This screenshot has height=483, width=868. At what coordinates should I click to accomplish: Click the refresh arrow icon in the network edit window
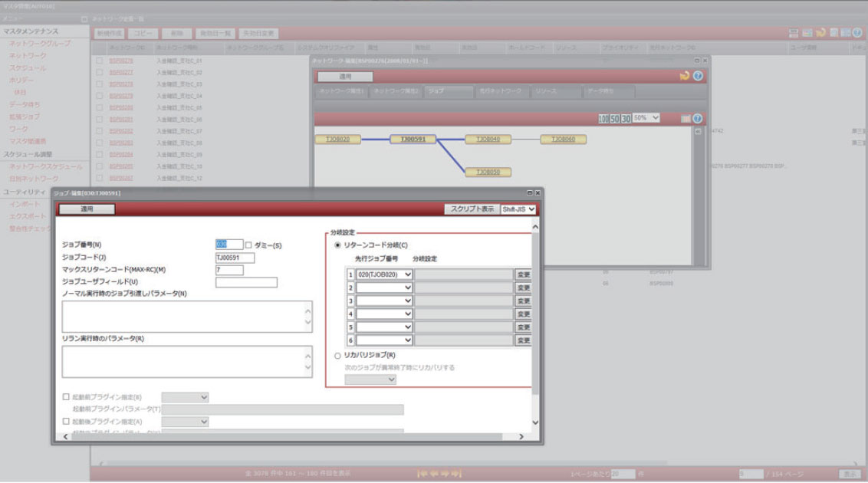pyautogui.click(x=685, y=76)
